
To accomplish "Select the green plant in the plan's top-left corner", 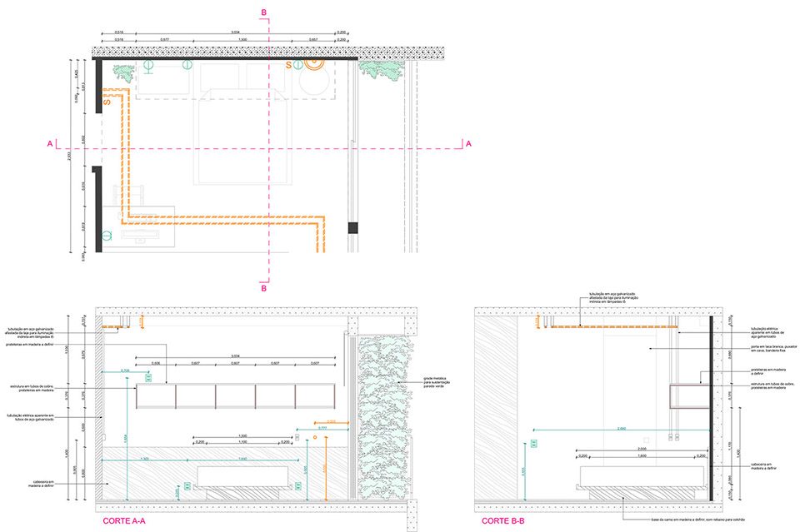I will (x=123, y=73).
